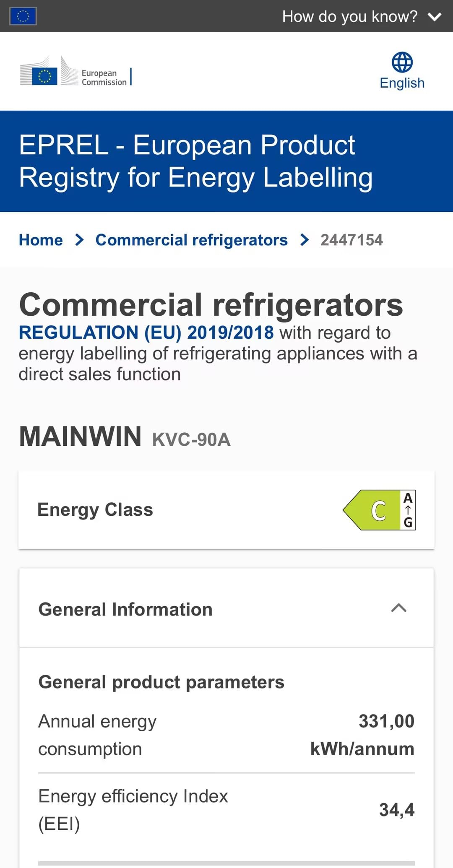This screenshot has height=868, width=453.
Task: Click the breadcrumb arrow after Home
Action: 79,240
